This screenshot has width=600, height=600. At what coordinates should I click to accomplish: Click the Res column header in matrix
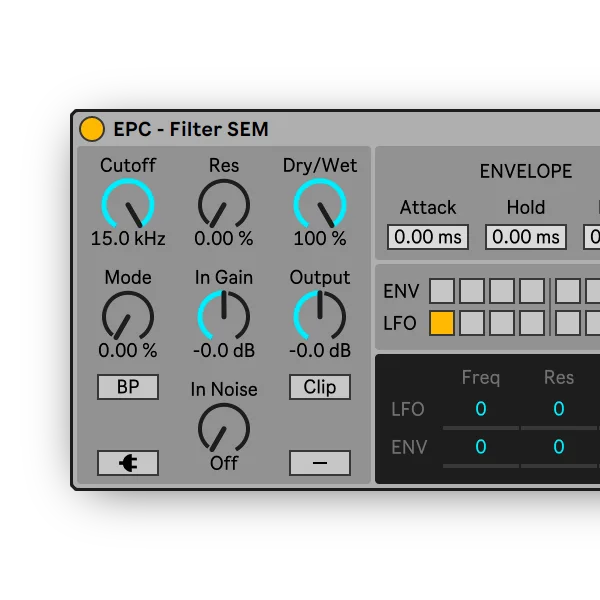pyautogui.click(x=559, y=378)
